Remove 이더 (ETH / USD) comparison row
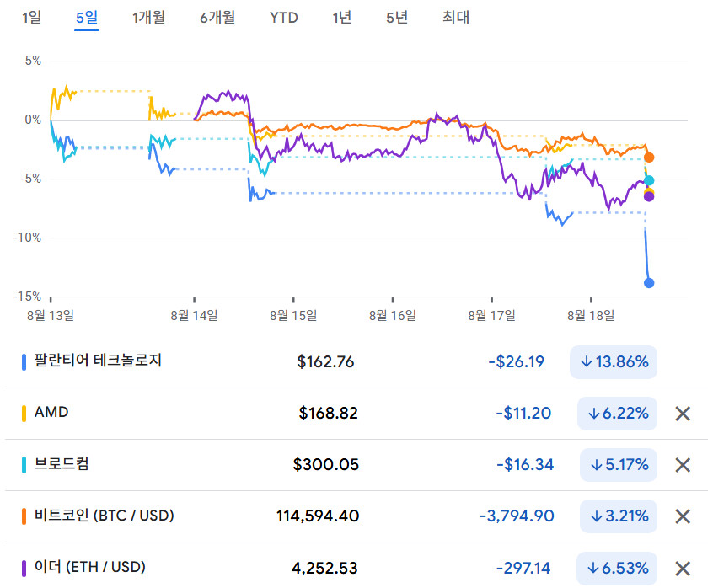This screenshot has height=588, width=713. point(683,568)
